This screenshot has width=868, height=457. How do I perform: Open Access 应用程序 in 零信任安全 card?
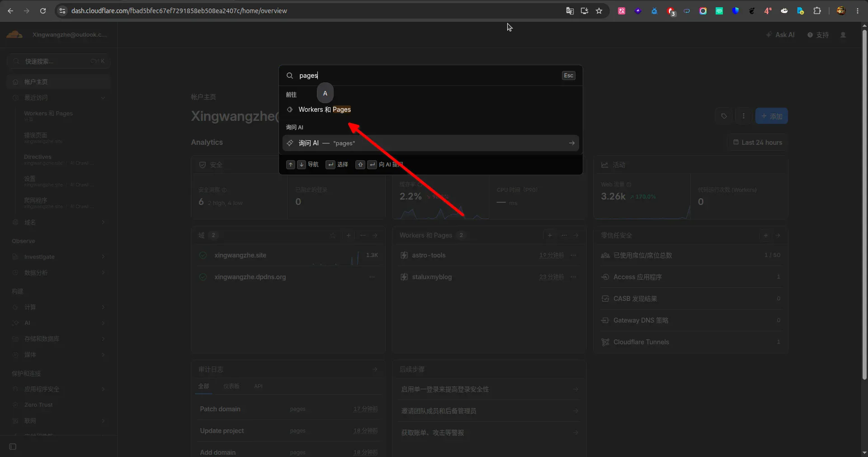point(690,277)
